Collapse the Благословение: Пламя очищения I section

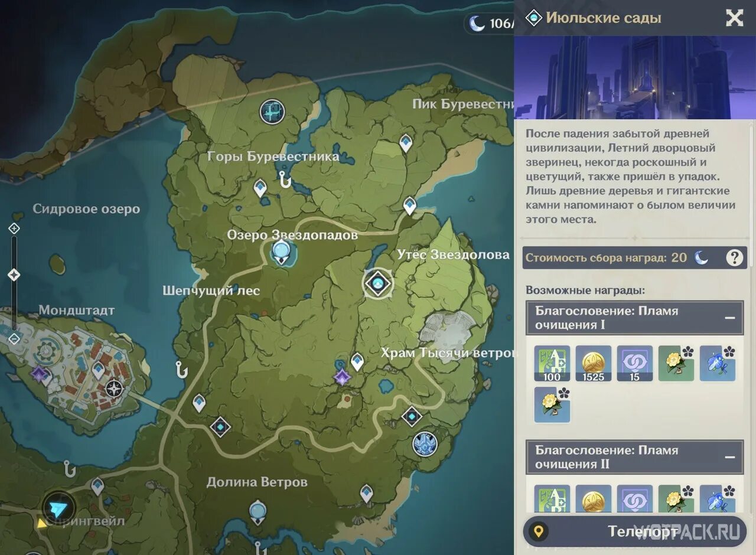point(730,318)
